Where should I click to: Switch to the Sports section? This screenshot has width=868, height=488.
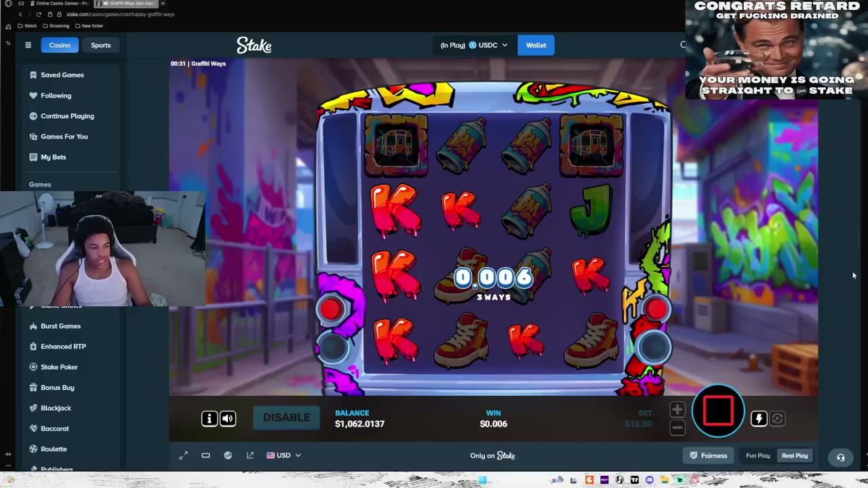tap(100, 45)
